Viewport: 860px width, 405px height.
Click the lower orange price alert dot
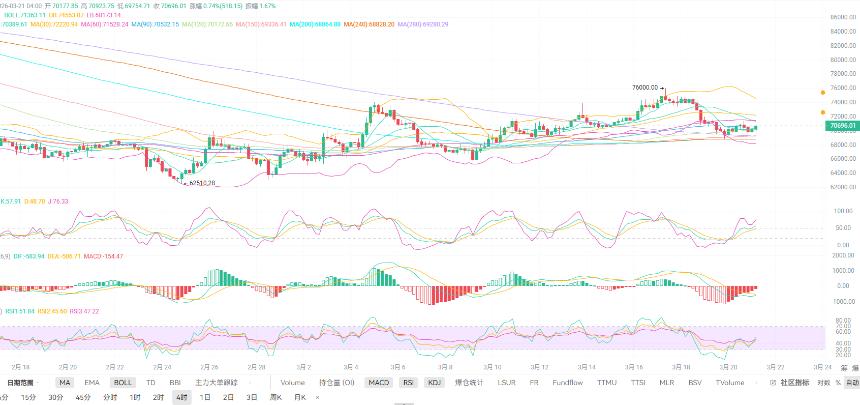click(x=823, y=112)
